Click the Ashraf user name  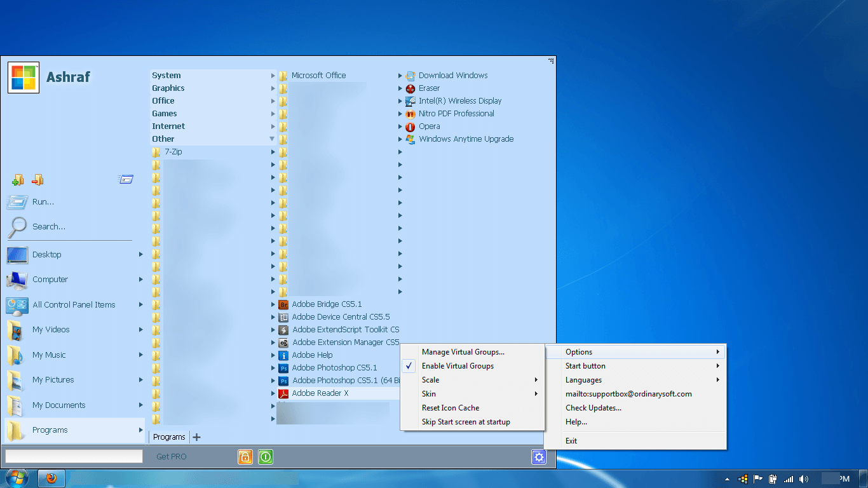tap(68, 78)
